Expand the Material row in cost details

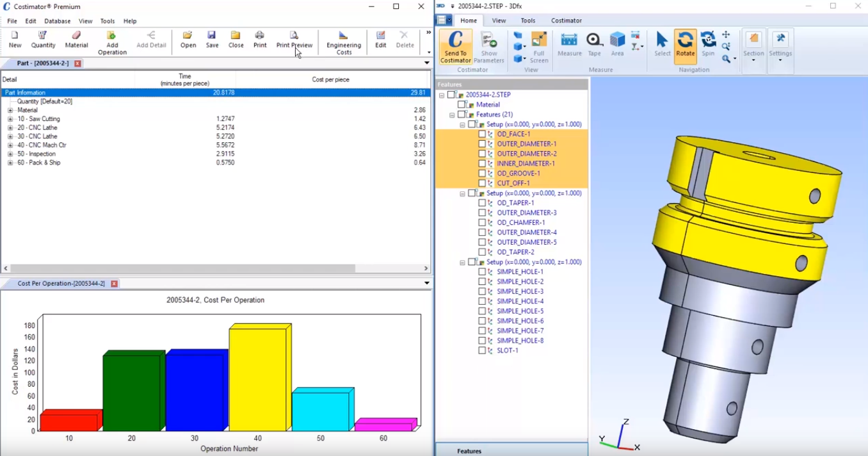pos(10,110)
